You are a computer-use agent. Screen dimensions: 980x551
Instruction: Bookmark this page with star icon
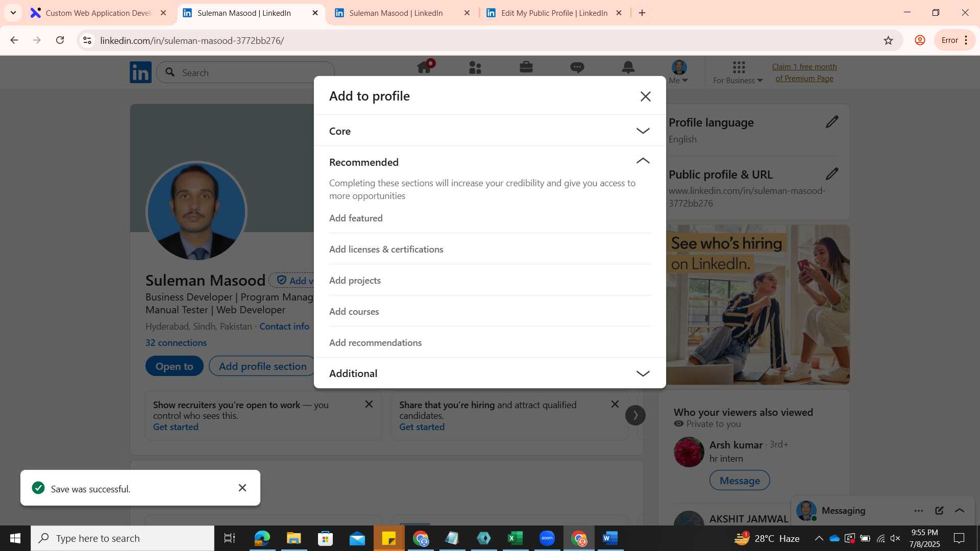(888, 40)
